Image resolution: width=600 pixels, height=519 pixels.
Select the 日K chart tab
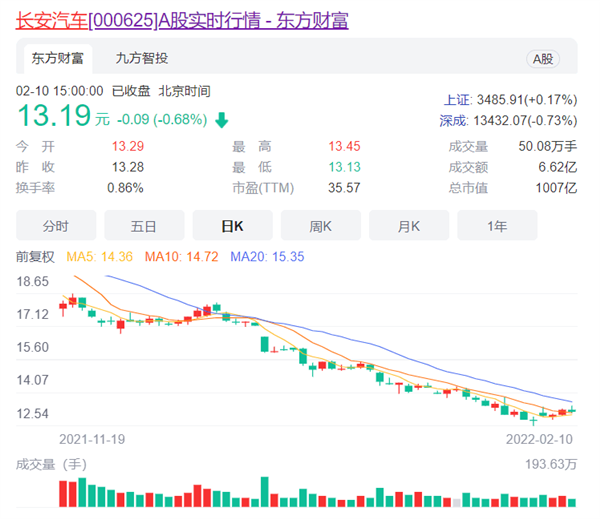tap(232, 226)
